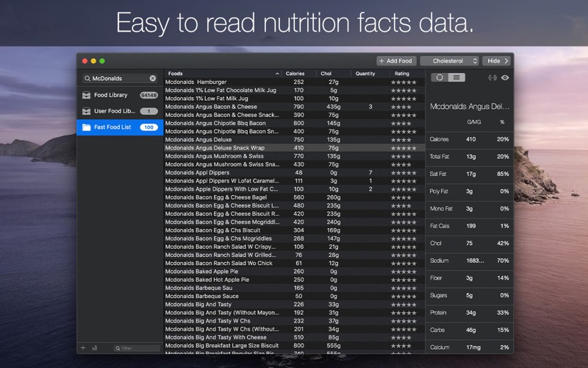Viewport: 588px width, 368px height.
Task: Click star rating of Angus Deluxe row
Action: click(401, 140)
